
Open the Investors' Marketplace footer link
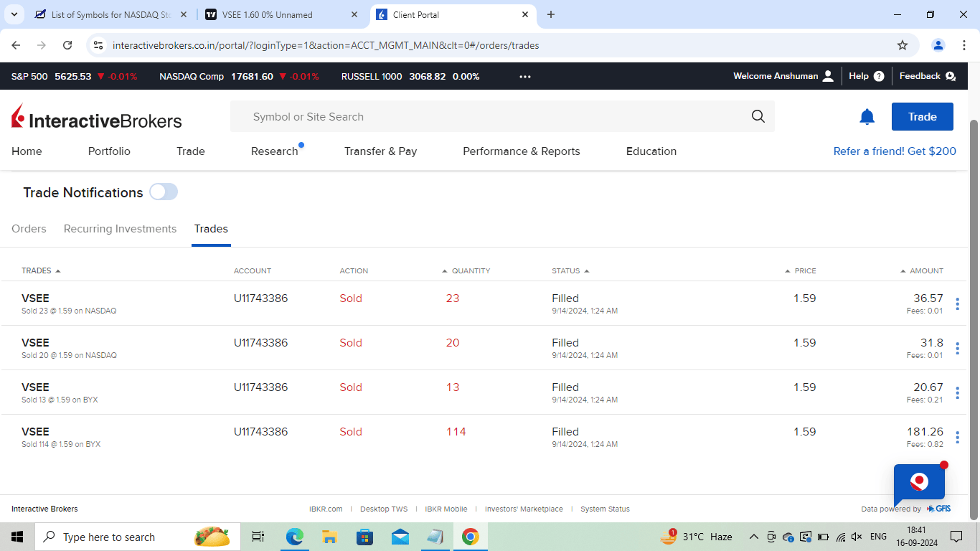tap(524, 509)
